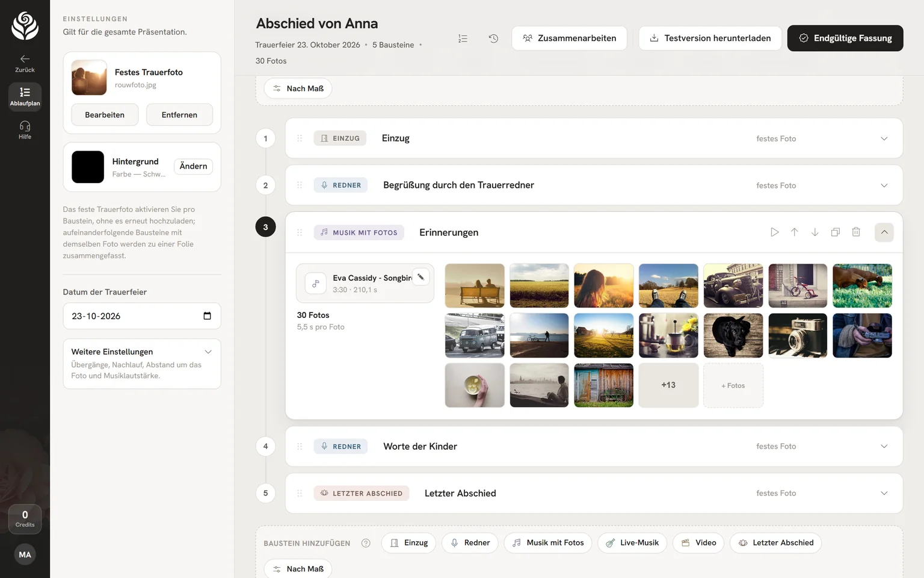Open the Credits counter
This screenshot has width=924, height=578.
(x=25, y=518)
